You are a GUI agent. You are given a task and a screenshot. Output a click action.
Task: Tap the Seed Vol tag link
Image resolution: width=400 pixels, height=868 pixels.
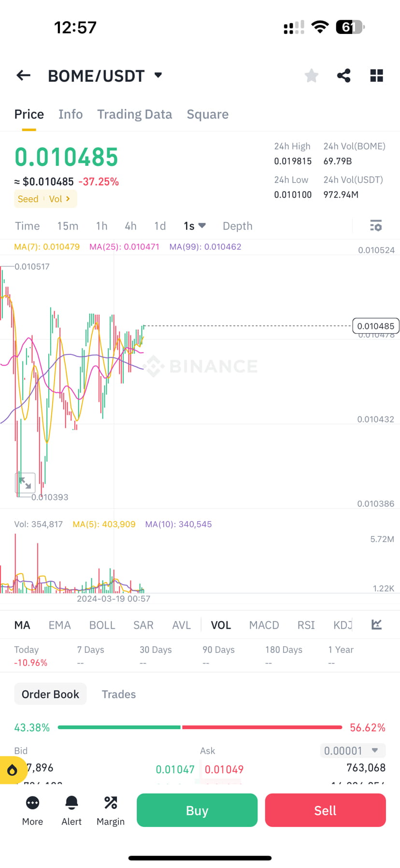click(x=45, y=198)
